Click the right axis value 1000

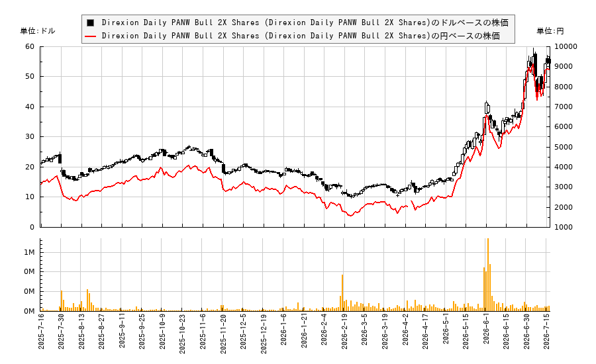[564, 227]
